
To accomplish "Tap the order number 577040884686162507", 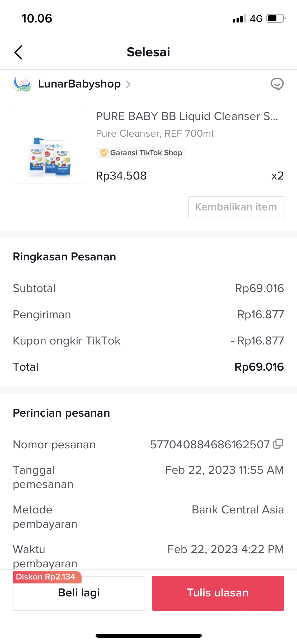I will click(x=210, y=444).
